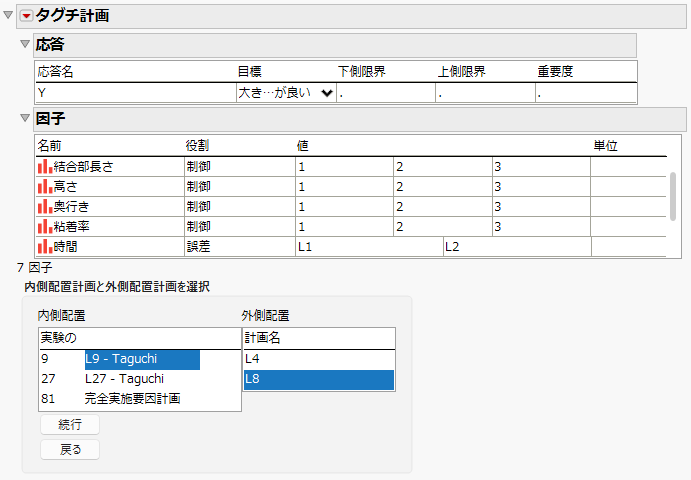The width and height of the screenshot is (691, 480).
Task: Select the 完全実施要因計画 inner array
Action: click(x=133, y=398)
